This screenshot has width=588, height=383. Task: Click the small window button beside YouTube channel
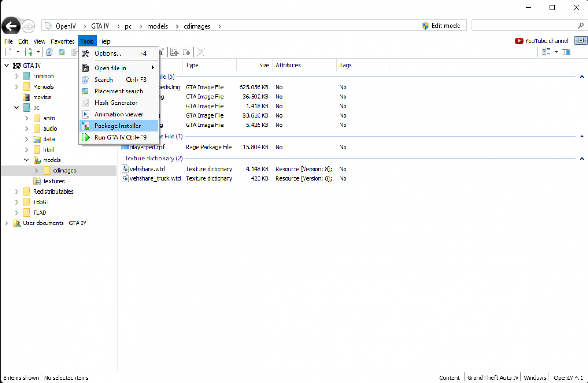[581, 40]
